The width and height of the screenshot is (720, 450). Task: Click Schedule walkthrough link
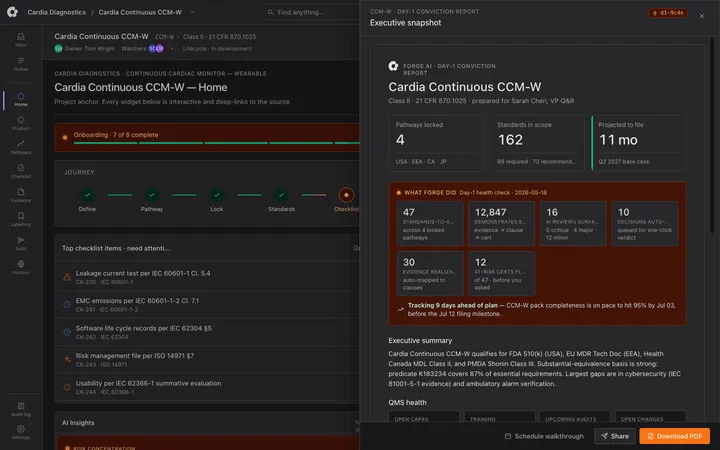pos(544,436)
